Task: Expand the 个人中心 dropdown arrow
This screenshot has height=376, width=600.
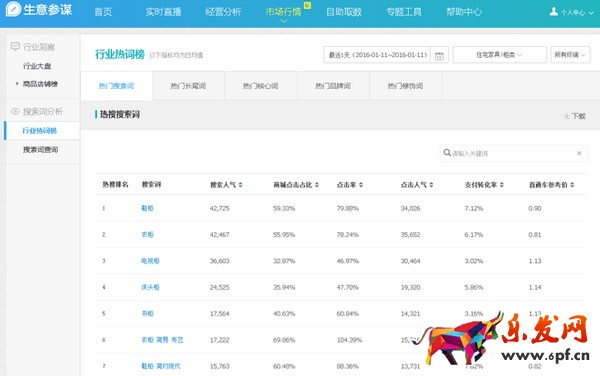Action: coord(591,13)
